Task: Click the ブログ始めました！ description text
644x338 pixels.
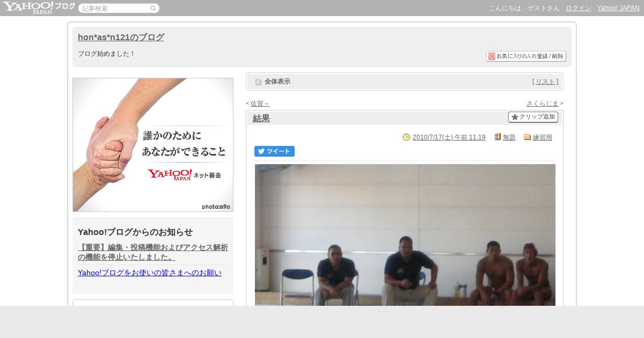Action: tap(106, 54)
